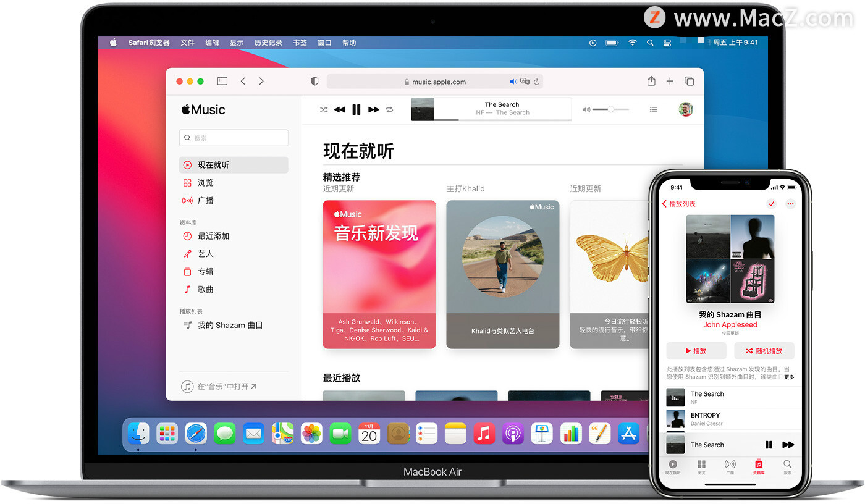Click the music.apple.com address bar
The height and width of the screenshot is (504, 865).
[x=435, y=82]
